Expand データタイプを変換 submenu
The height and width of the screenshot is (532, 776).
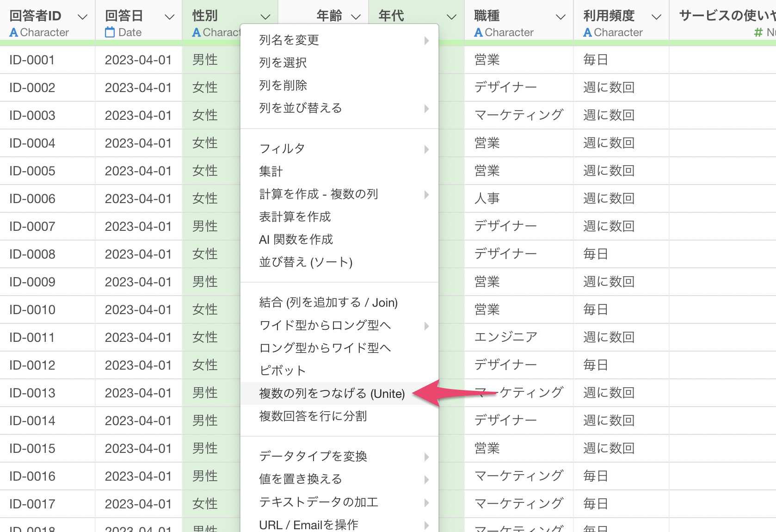point(339,457)
